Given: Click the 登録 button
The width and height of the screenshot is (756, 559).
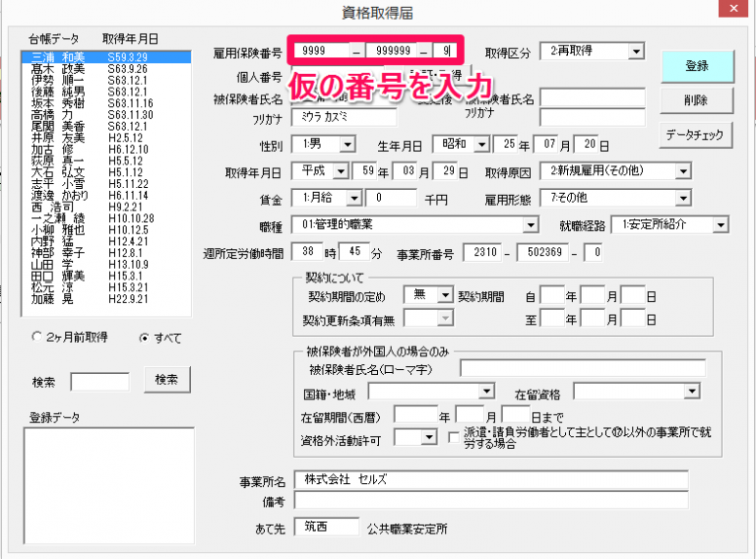Looking at the screenshot, I should click(x=697, y=66).
